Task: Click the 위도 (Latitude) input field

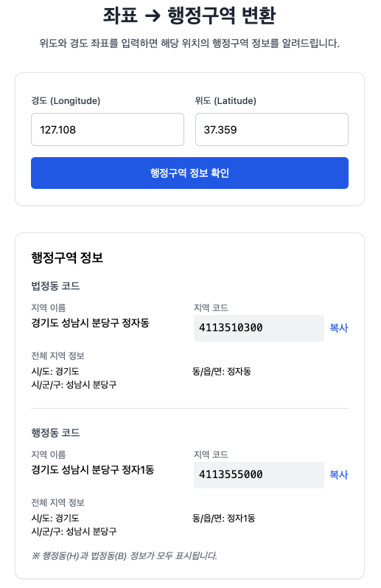Action: pyautogui.click(x=272, y=129)
